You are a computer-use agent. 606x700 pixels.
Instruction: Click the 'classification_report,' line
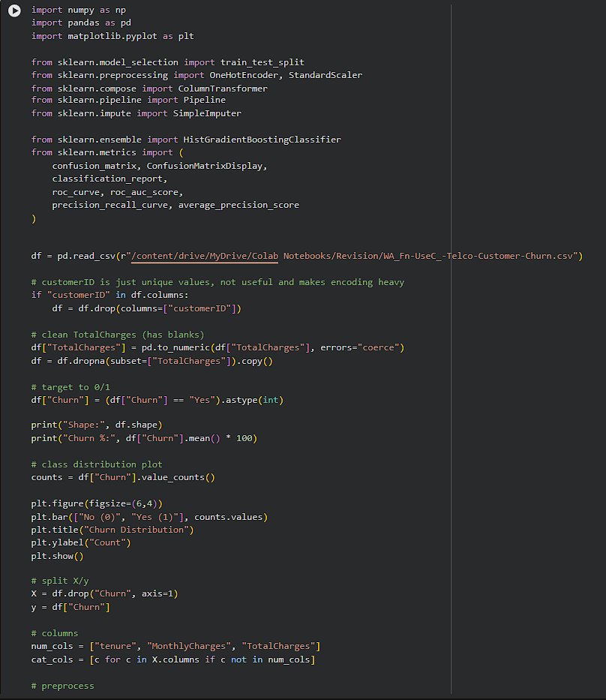point(109,179)
